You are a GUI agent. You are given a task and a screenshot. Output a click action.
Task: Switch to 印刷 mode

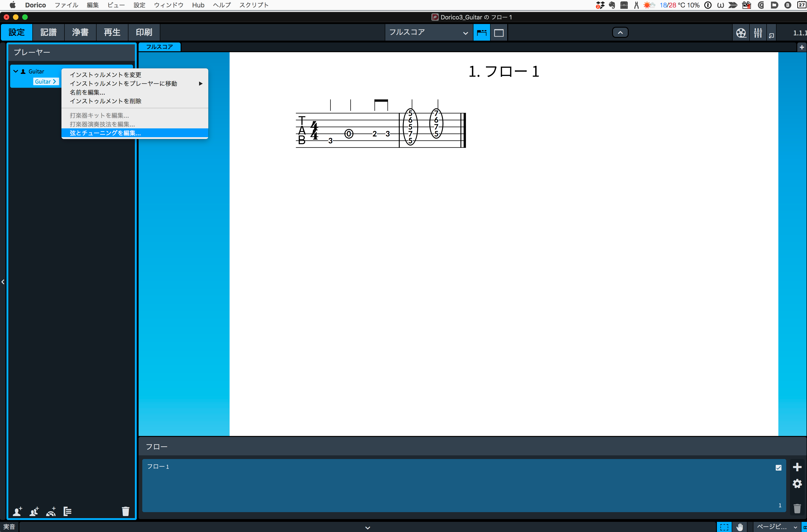pyautogui.click(x=144, y=32)
